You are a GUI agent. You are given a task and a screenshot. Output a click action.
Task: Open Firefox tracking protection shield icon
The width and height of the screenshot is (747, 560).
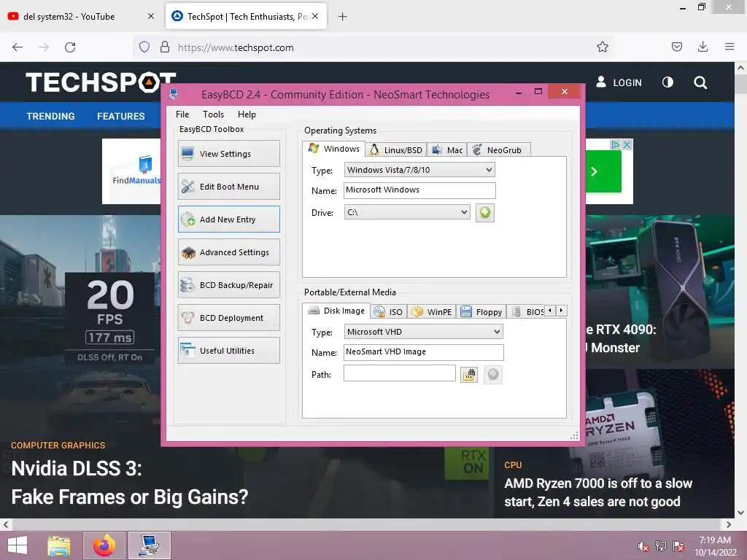[x=144, y=47]
